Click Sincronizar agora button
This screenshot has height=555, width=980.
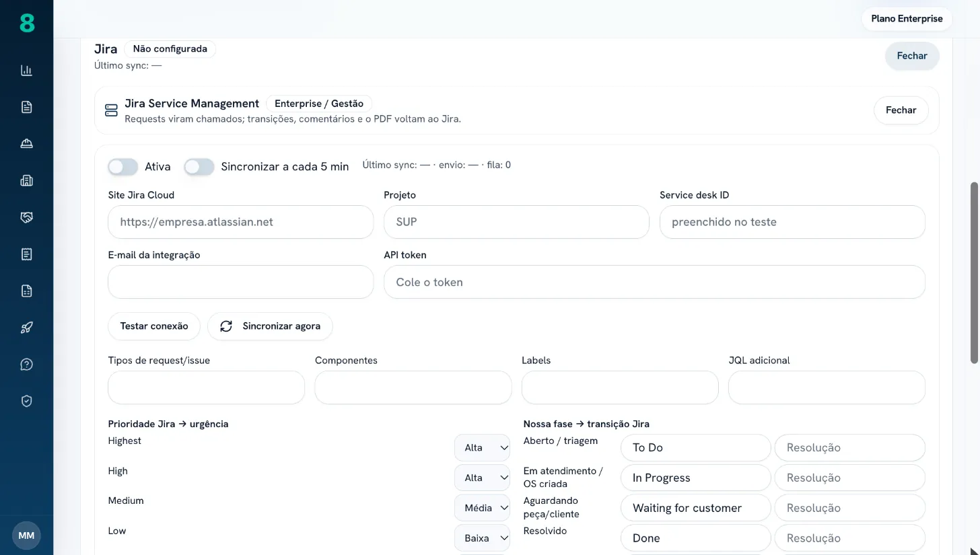[270, 326]
